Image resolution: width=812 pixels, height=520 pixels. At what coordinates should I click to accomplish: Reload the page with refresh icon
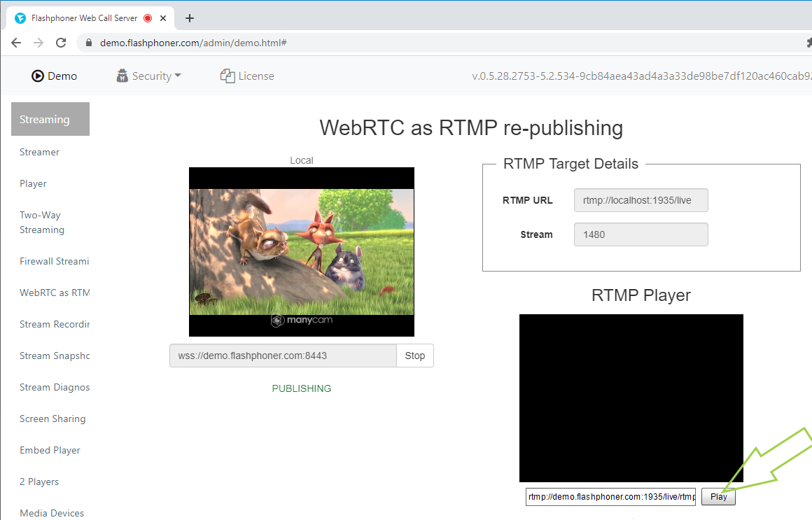click(61, 43)
